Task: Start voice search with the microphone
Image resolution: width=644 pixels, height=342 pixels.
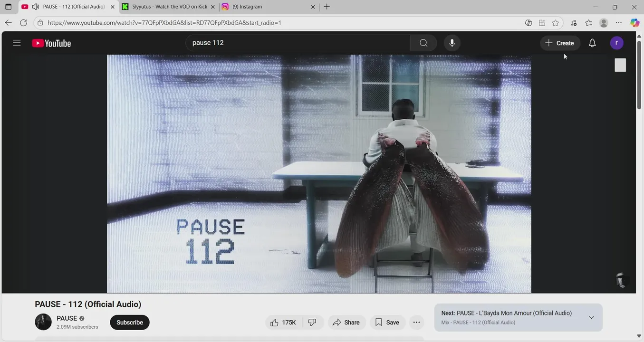Action: [452, 43]
